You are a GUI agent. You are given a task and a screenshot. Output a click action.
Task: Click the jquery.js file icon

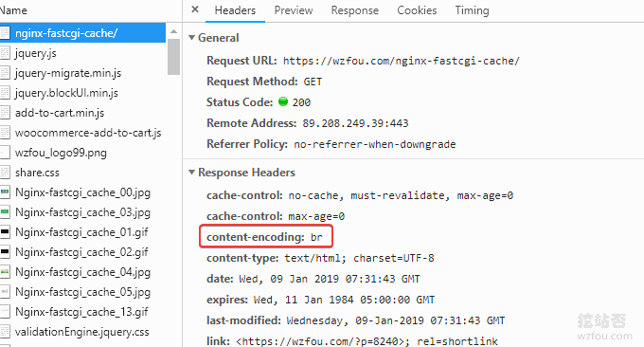(5, 53)
